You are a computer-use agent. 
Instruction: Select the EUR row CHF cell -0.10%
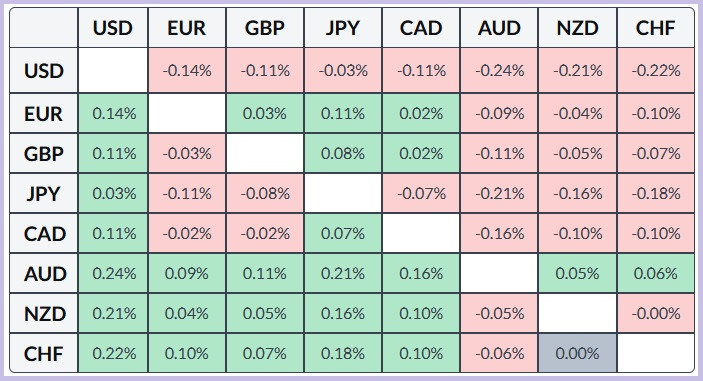[x=655, y=113]
